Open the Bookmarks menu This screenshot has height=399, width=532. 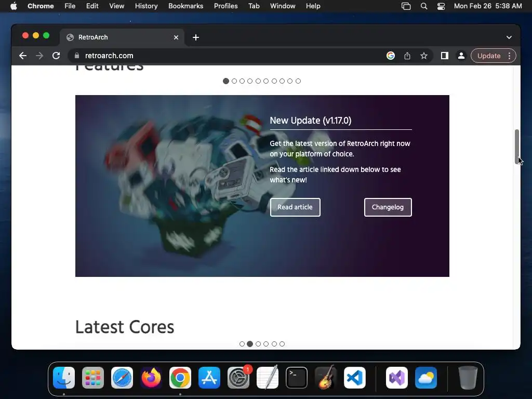click(186, 6)
